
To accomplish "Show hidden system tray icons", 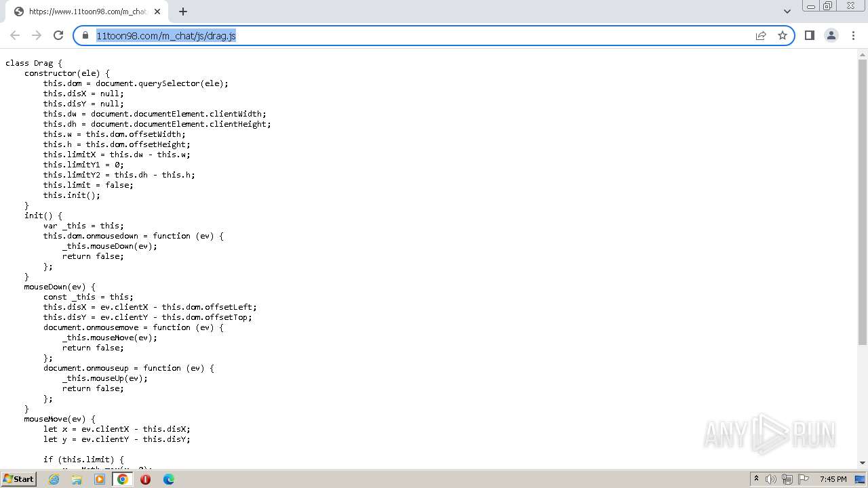I will click(756, 479).
